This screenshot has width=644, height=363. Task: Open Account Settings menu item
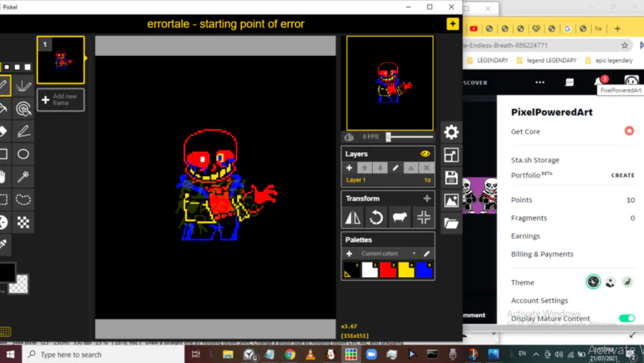(540, 301)
